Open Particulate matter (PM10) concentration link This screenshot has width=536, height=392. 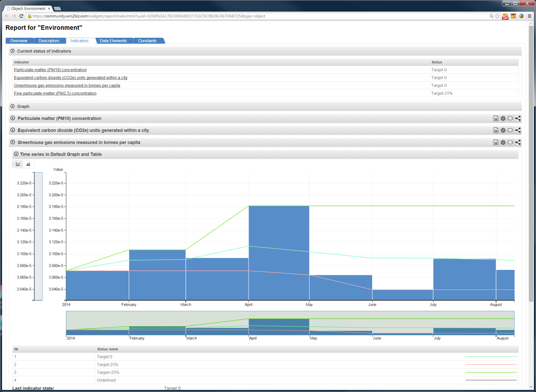point(50,70)
